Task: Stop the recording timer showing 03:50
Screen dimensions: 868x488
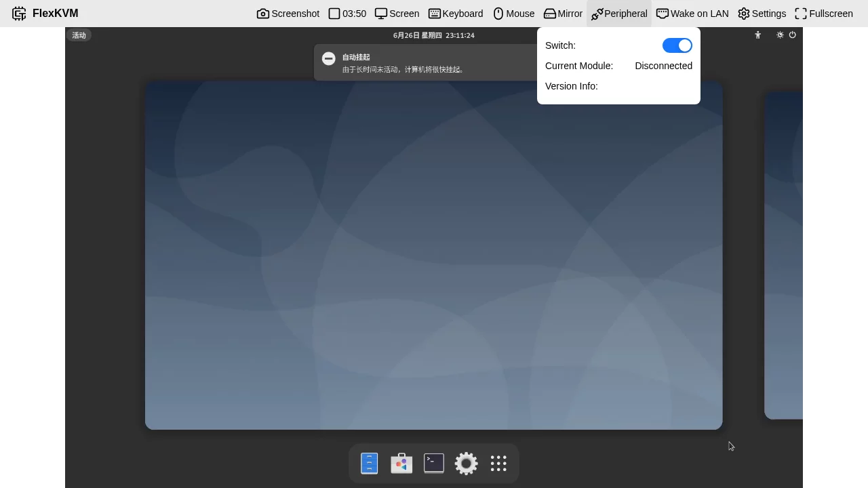Action: coord(347,14)
